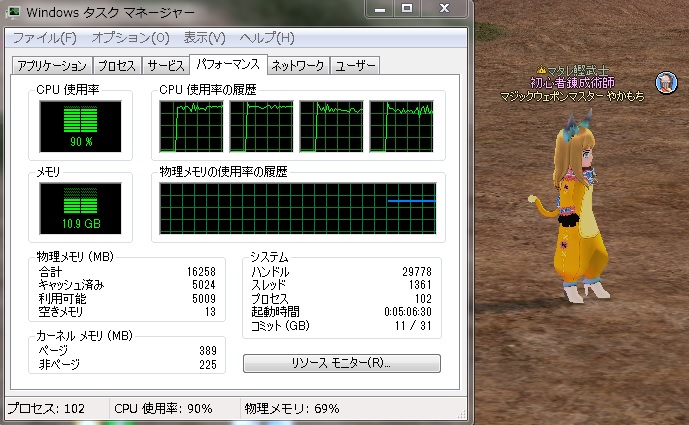
Task: Click the CPU usage 90 % meter
Action: [x=80, y=127]
